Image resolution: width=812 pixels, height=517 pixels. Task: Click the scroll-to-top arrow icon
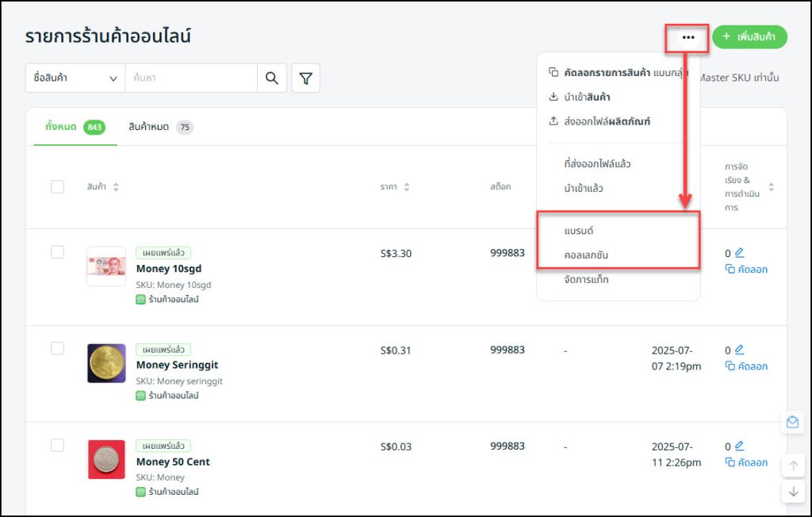click(792, 465)
